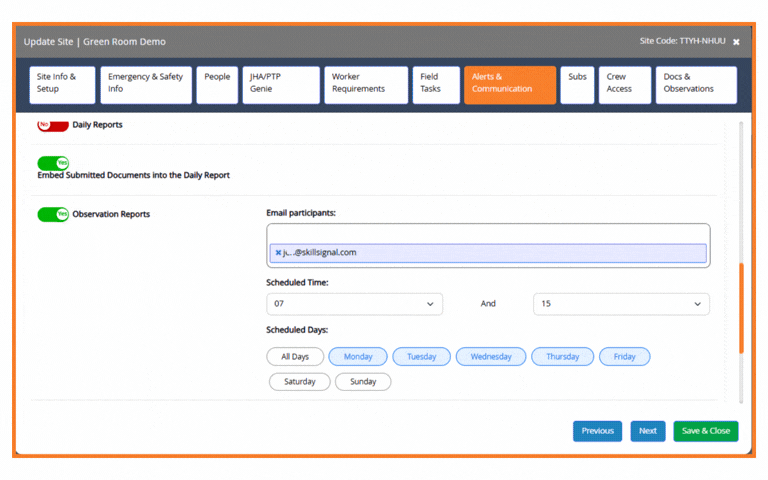Close the Update Site dialog with X
The image size is (768, 480).
click(736, 42)
